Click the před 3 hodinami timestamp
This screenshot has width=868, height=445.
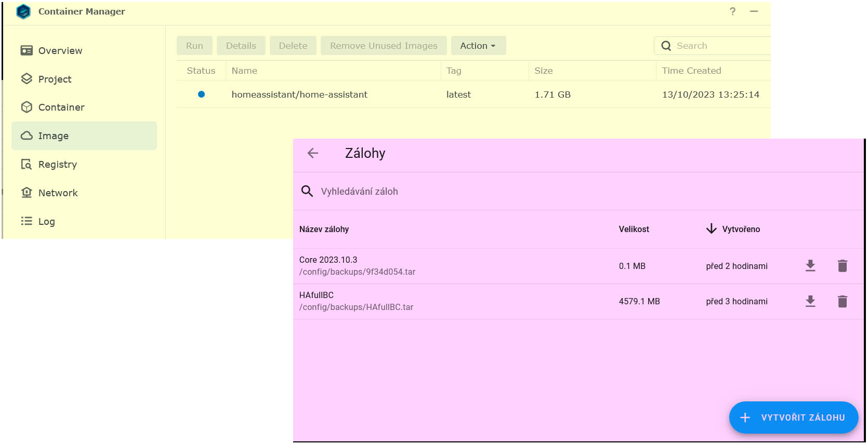(737, 301)
